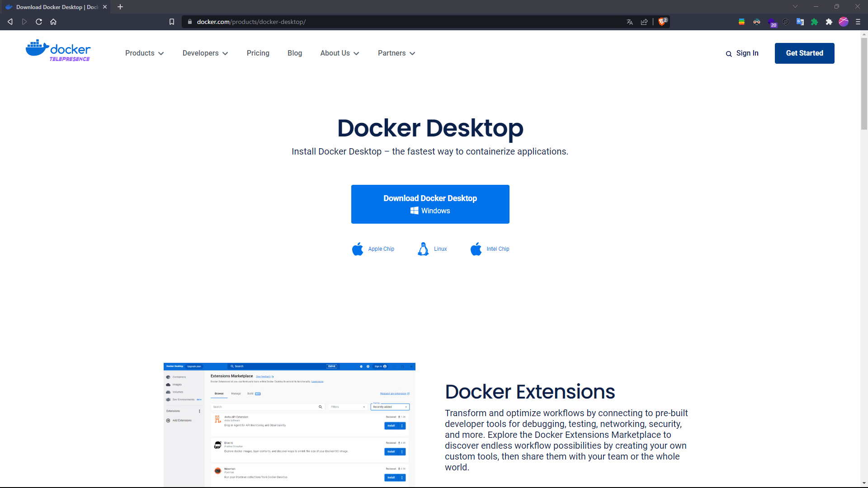Image resolution: width=868 pixels, height=488 pixels.
Task: Select the Intel Chip download option
Action: (490, 249)
